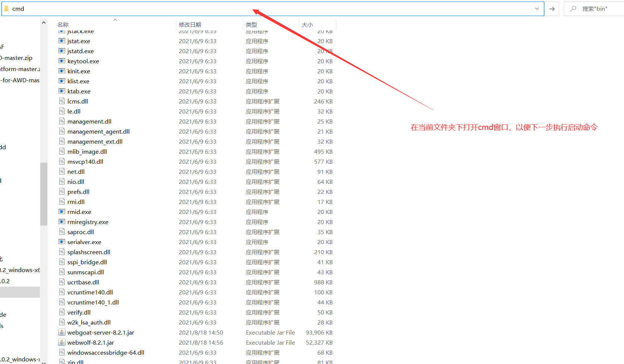Image resolution: width=624 pixels, height=364 pixels.
Task: Select the ktab.exe file icon
Action: point(62,91)
